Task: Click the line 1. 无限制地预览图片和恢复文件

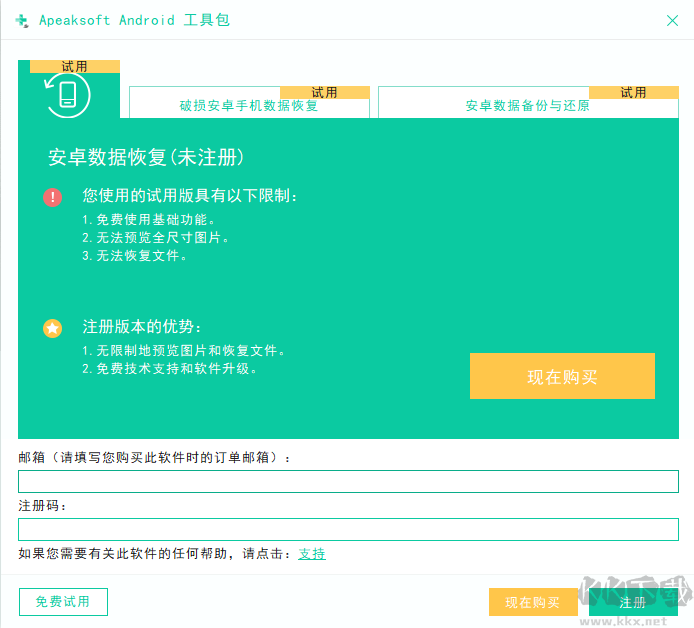Action: (183, 351)
